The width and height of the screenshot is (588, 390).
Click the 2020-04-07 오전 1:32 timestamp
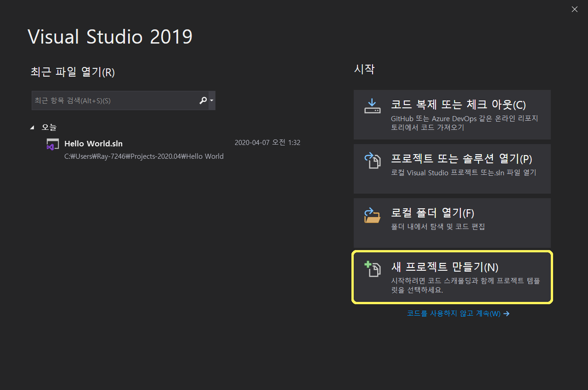(267, 143)
